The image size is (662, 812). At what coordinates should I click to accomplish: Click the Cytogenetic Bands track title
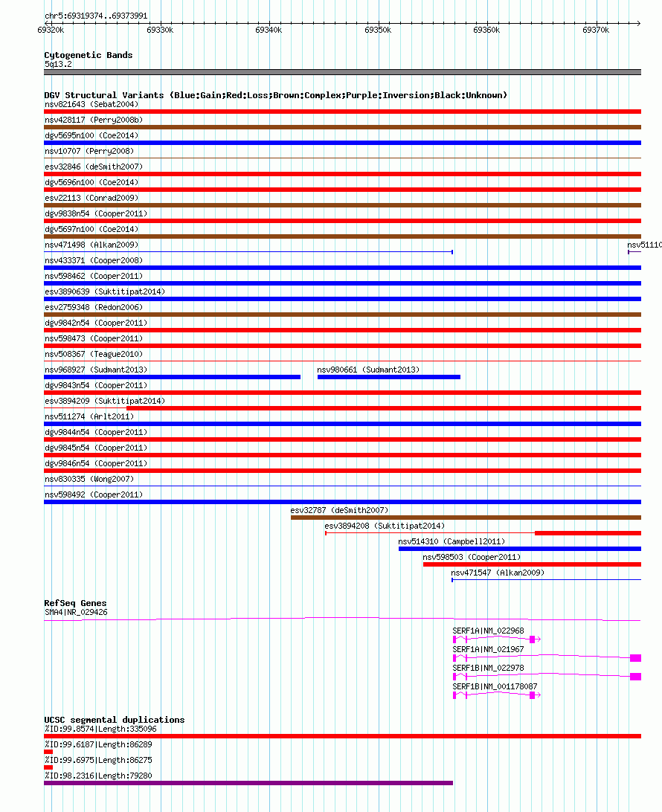(x=88, y=55)
